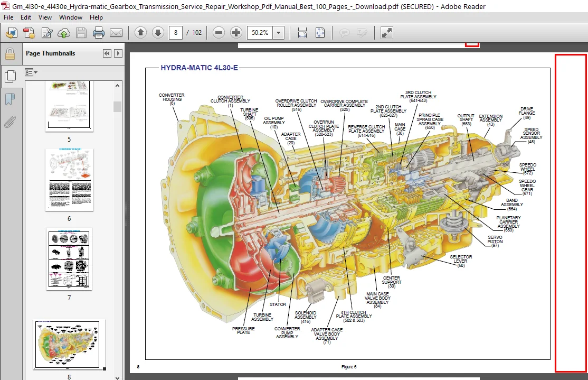Click the highlight text icon

[362, 33]
